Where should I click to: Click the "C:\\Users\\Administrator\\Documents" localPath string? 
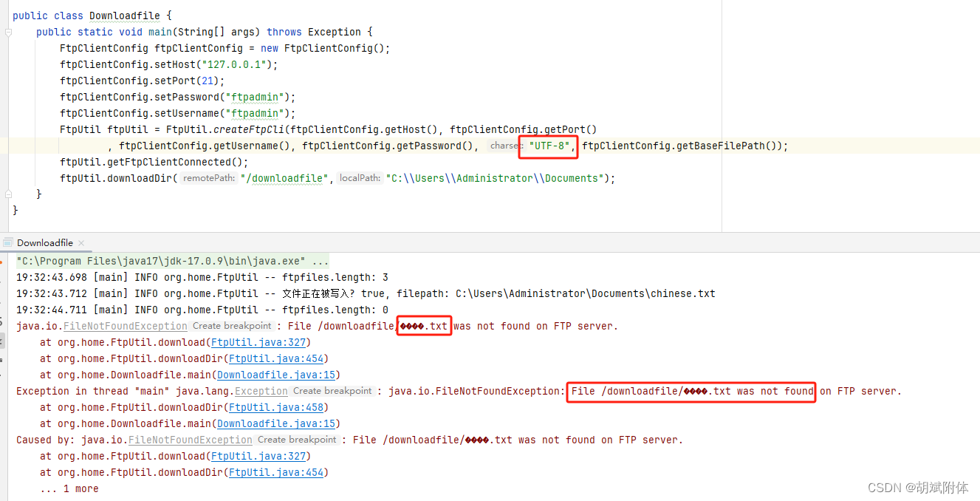[x=496, y=178]
